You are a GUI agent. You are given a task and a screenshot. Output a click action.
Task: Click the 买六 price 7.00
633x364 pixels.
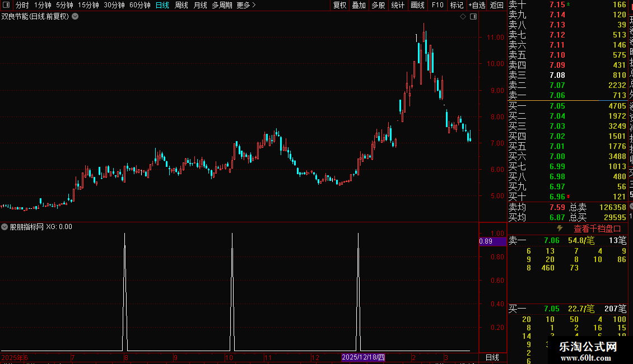tap(557, 157)
